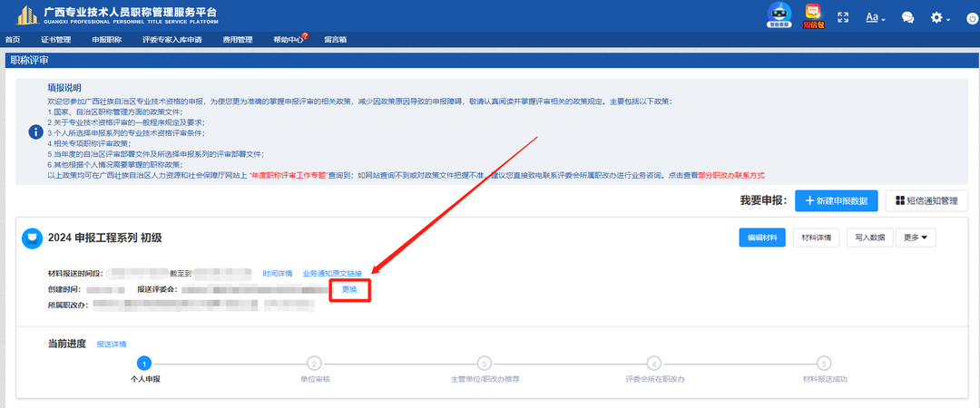Click the 编辑材料 button
Image resolution: width=980 pixels, height=408 pixels.
[762, 238]
